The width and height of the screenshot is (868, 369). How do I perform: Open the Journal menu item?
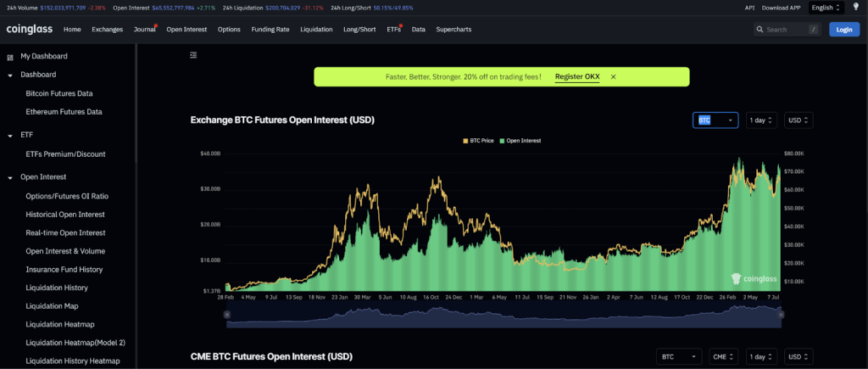144,30
